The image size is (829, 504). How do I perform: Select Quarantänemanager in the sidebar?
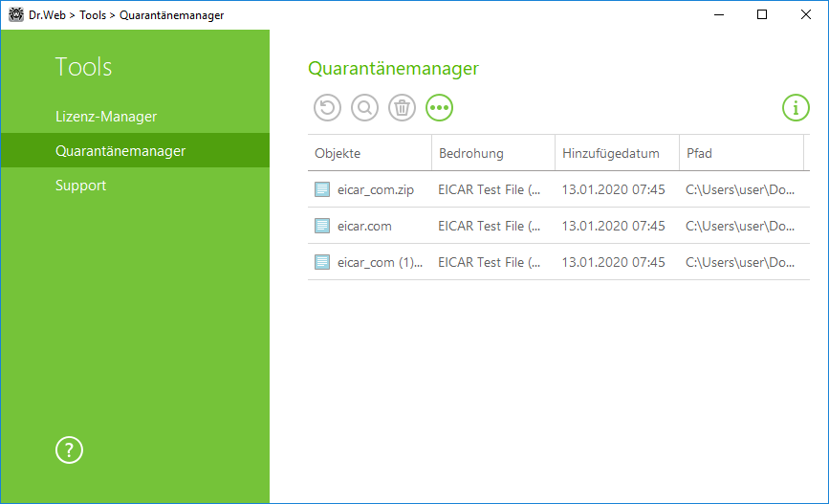pos(136,151)
